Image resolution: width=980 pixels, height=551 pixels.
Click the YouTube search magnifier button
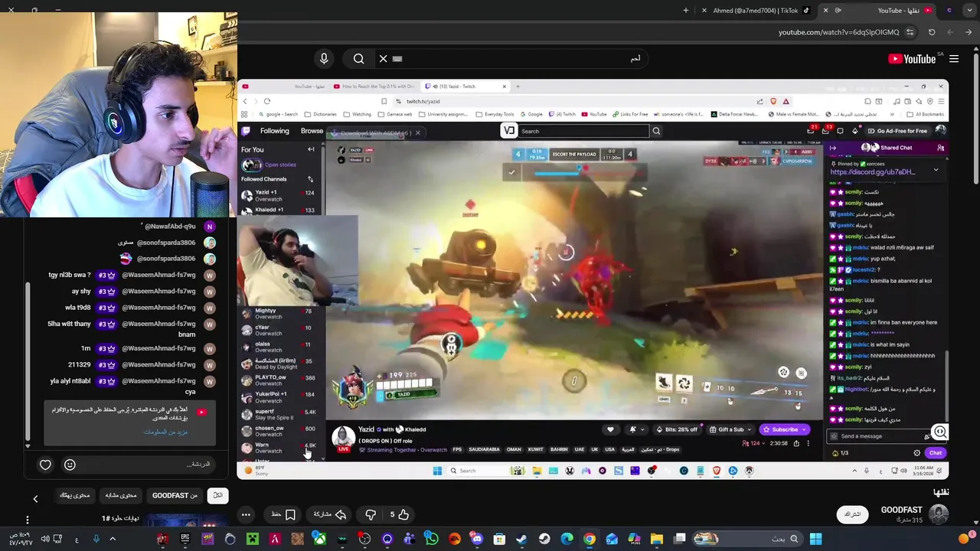(358, 58)
